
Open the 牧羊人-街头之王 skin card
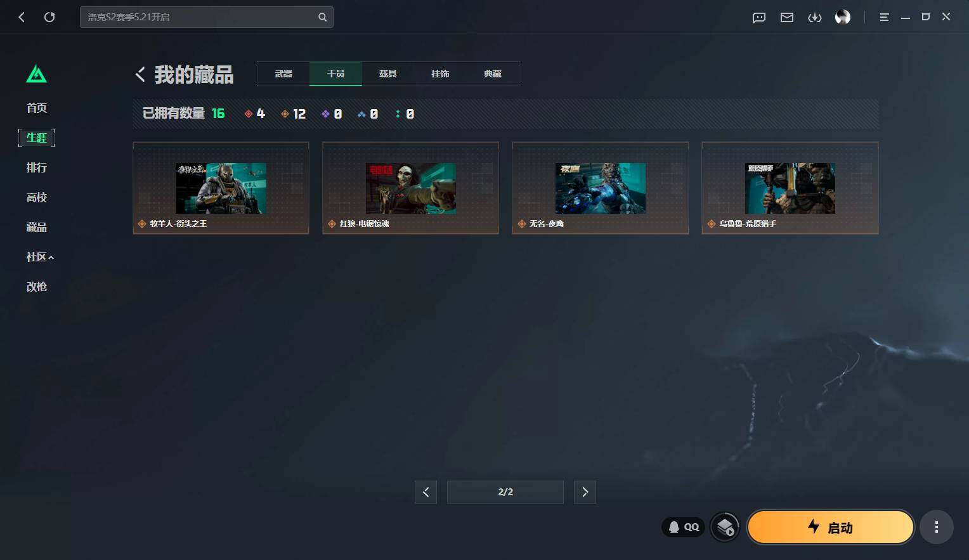(221, 188)
